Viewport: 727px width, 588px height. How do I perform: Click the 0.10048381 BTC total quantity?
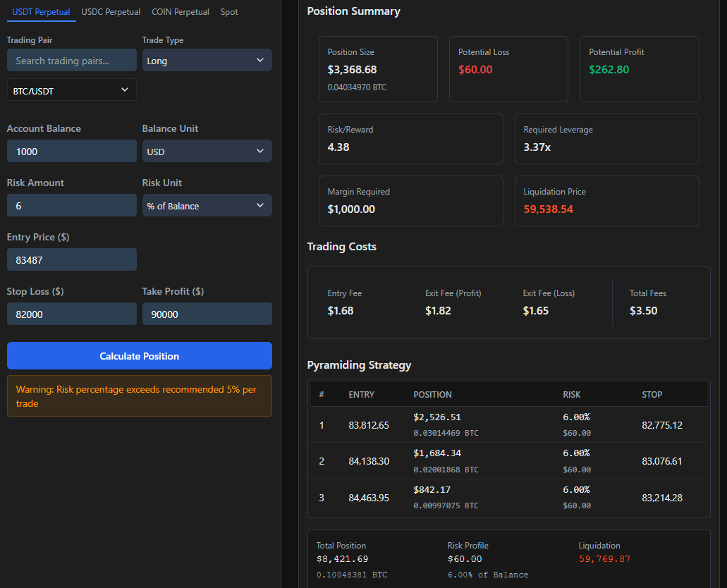(352, 575)
